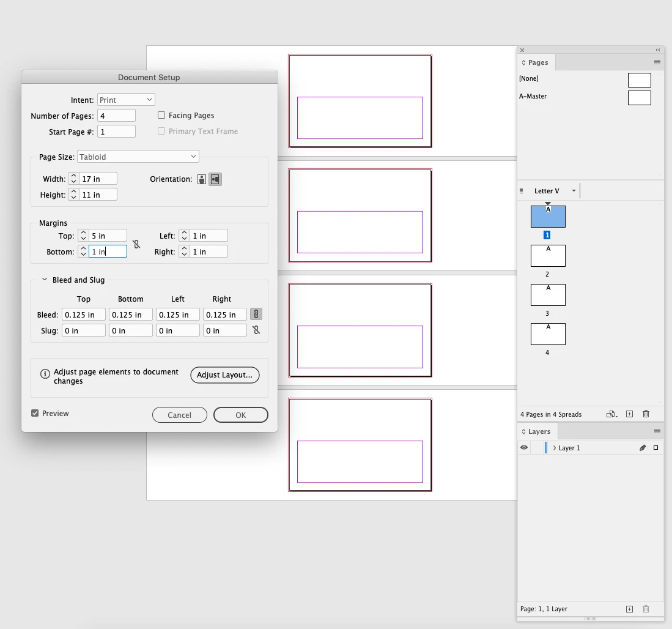Click the Top margin value field
Screen dimensions: 672x629
[108, 236]
